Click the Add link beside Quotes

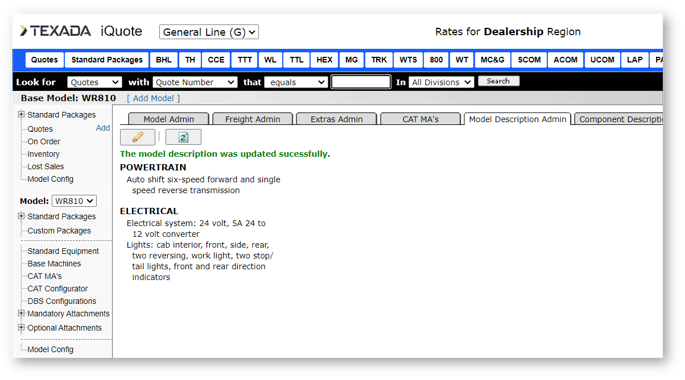103,128
